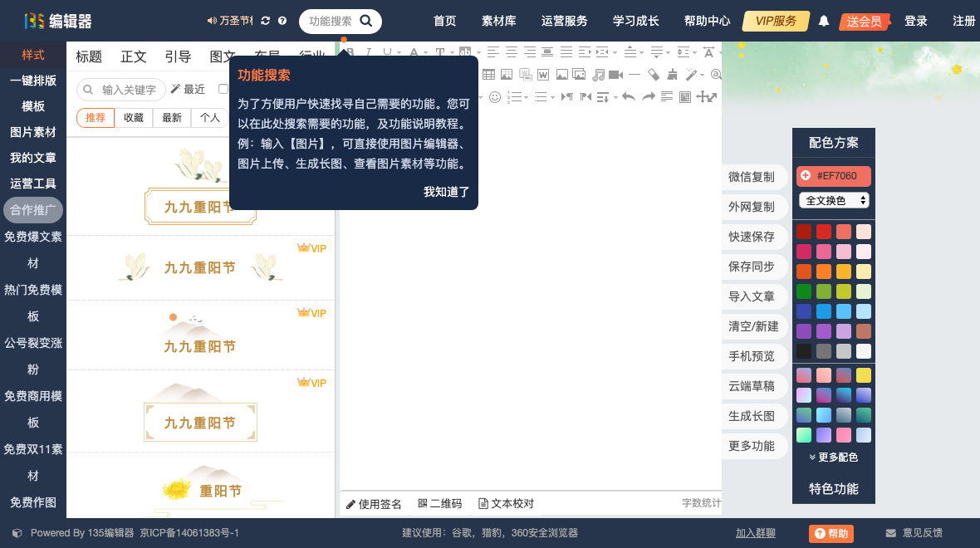Click the speaker announcement icon
The height and width of the screenshot is (548, 980).
212,21
